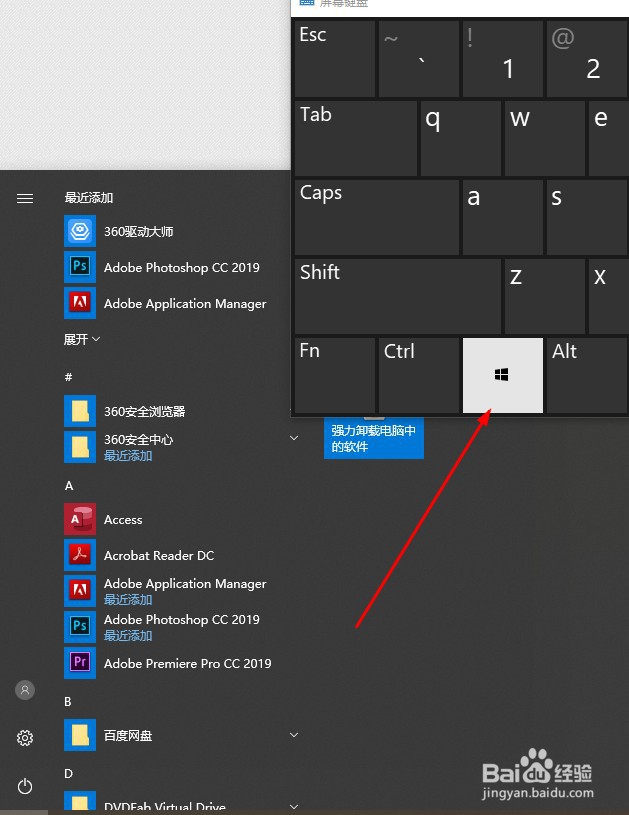Open Adobe Photoshop CC 2019 under 最近添加 header
The height and width of the screenshot is (815, 629).
point(165,267)
